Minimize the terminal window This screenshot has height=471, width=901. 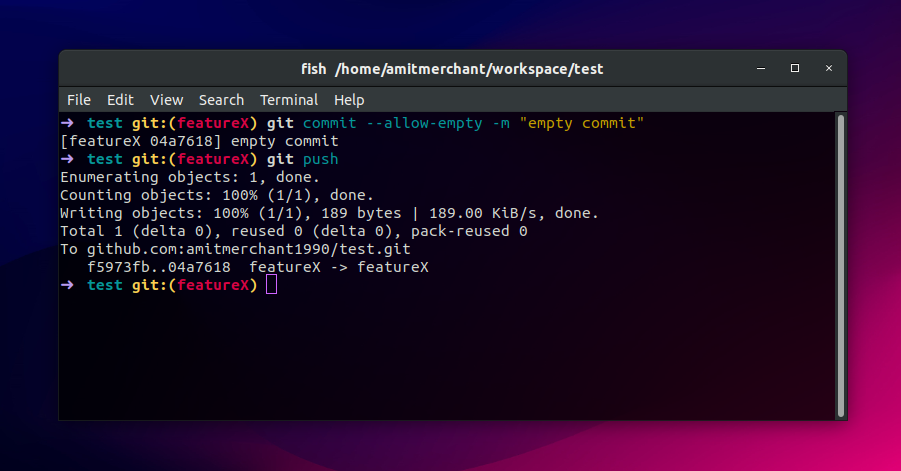click(x=761, y=68)
